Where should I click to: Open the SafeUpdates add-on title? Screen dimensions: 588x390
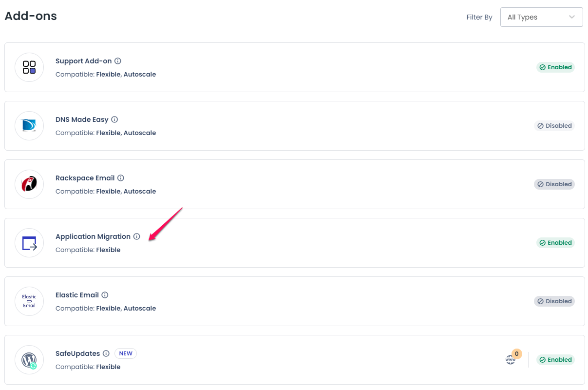[78, 353]
